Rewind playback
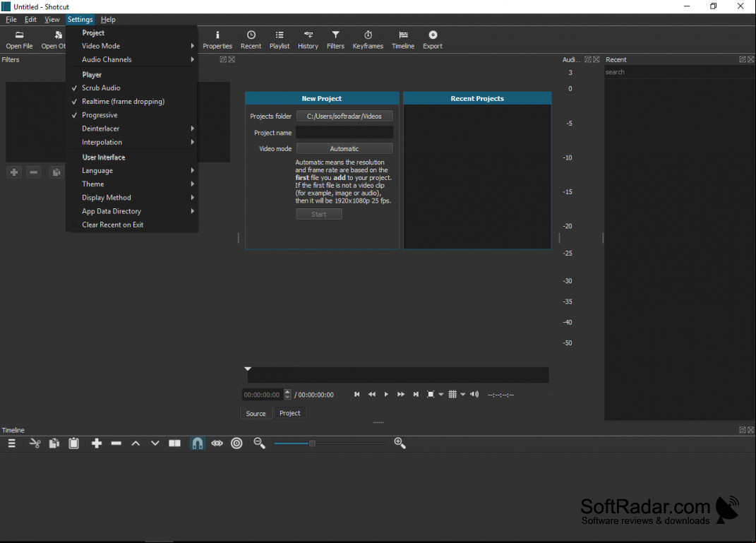 (372, 395)
